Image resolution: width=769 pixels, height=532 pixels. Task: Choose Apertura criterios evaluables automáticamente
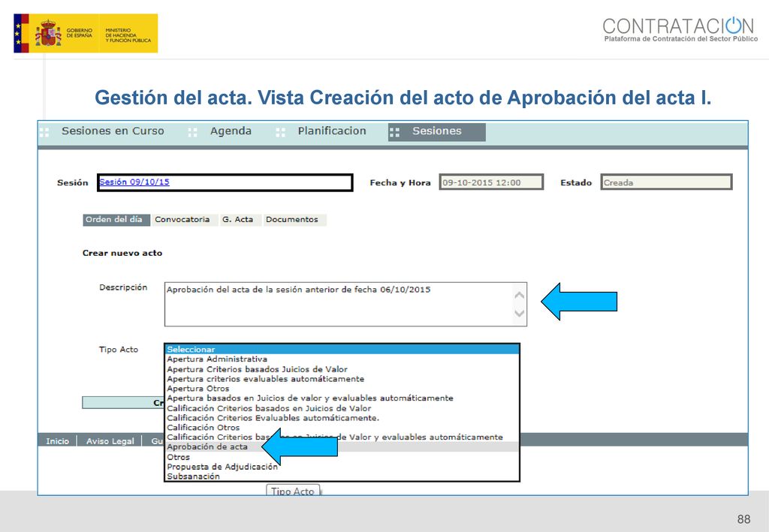coord(342,379)
